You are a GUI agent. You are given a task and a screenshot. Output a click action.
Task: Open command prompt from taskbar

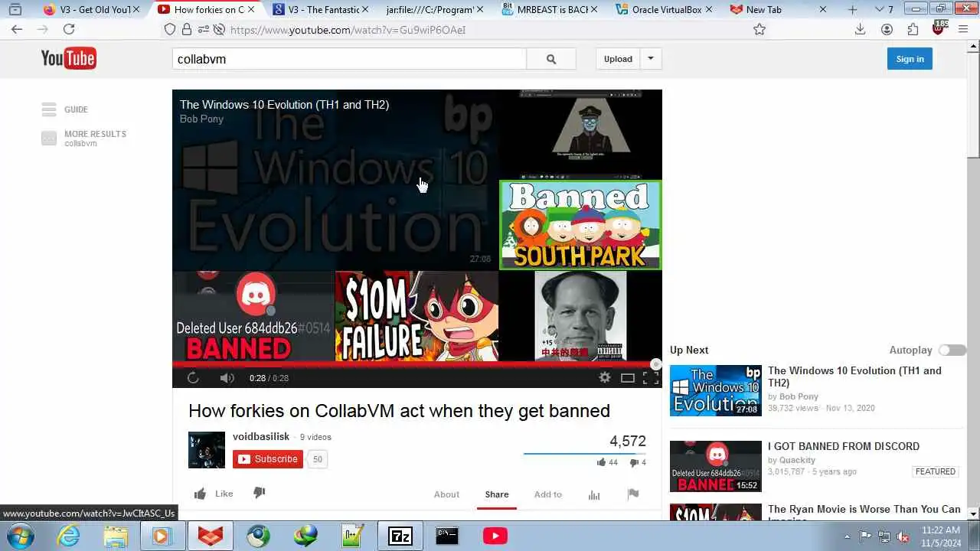(447, 536)
